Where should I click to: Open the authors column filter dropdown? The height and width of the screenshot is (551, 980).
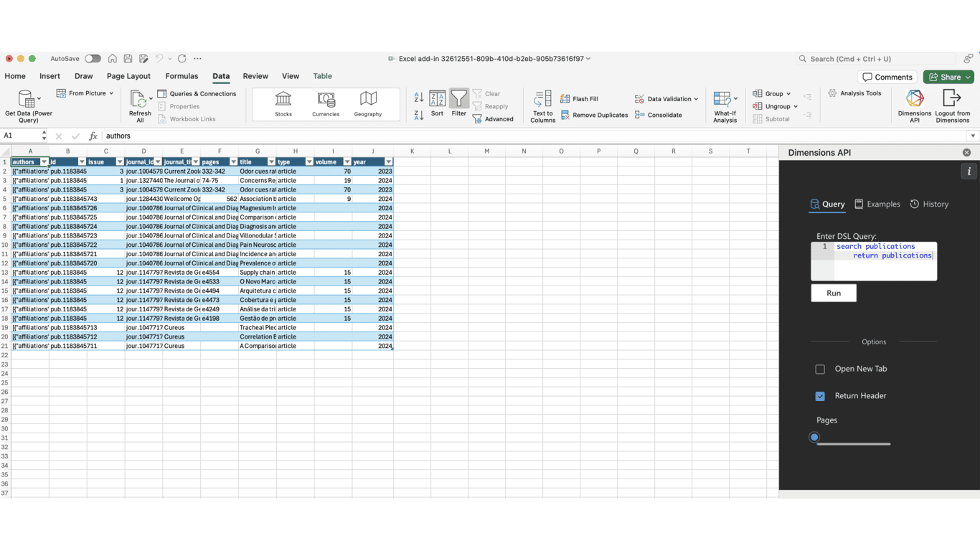click(x=44, y=162)
